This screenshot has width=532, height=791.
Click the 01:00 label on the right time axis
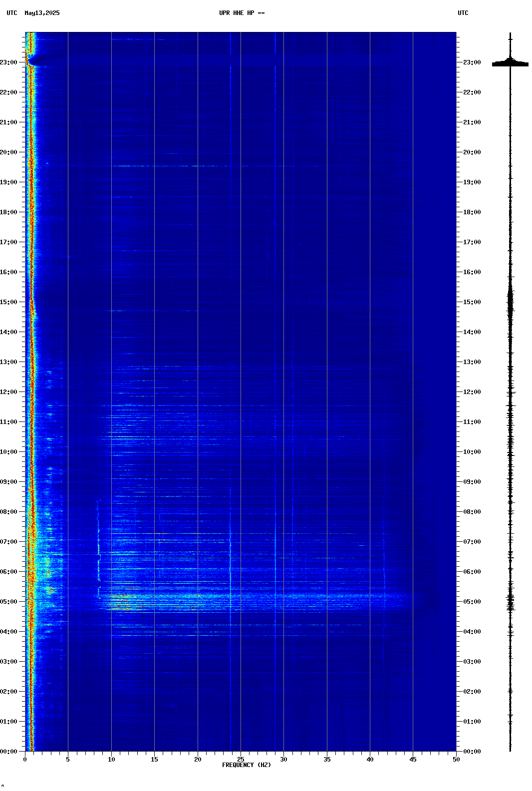coord(472,722)
